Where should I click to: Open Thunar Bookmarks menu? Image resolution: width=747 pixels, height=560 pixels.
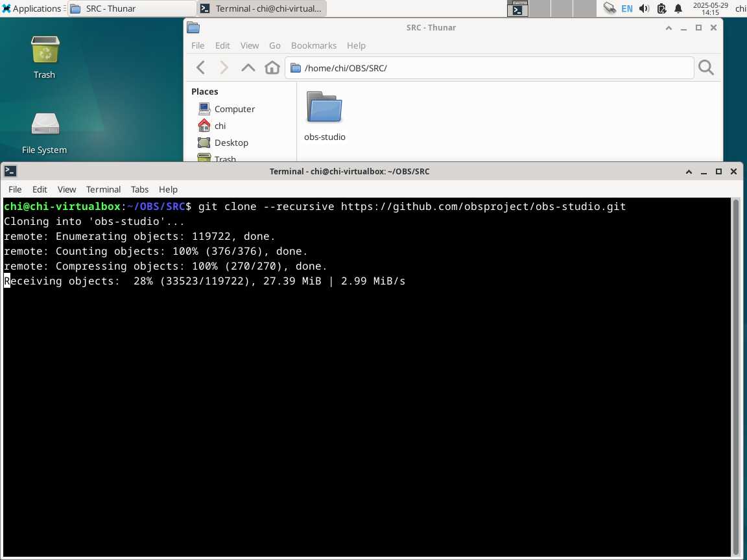313,45
